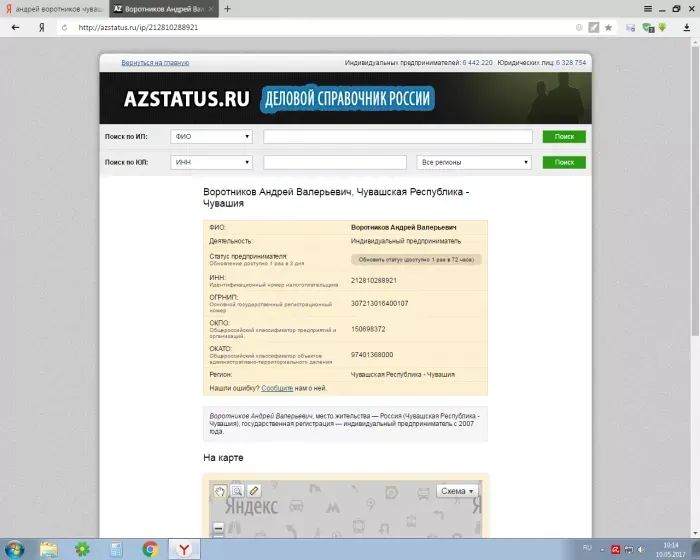Open the network tray icon
The height and width of the screenshot is (560, 700).
(629, 550)
